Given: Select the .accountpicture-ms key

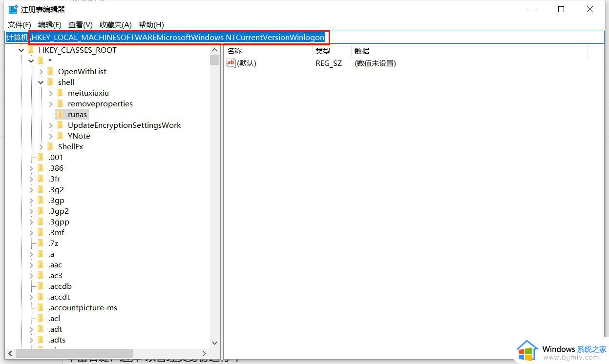Looking at the screenshot, I should point(83,307).
